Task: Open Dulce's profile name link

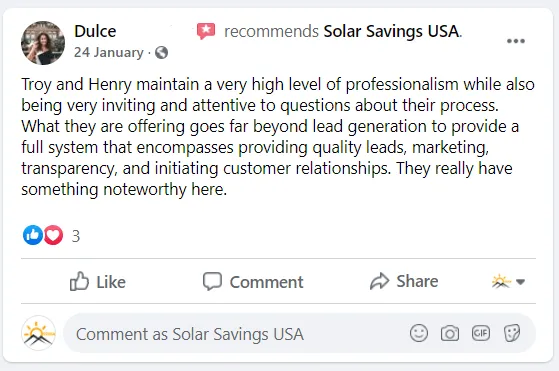Action: [95, 31]
